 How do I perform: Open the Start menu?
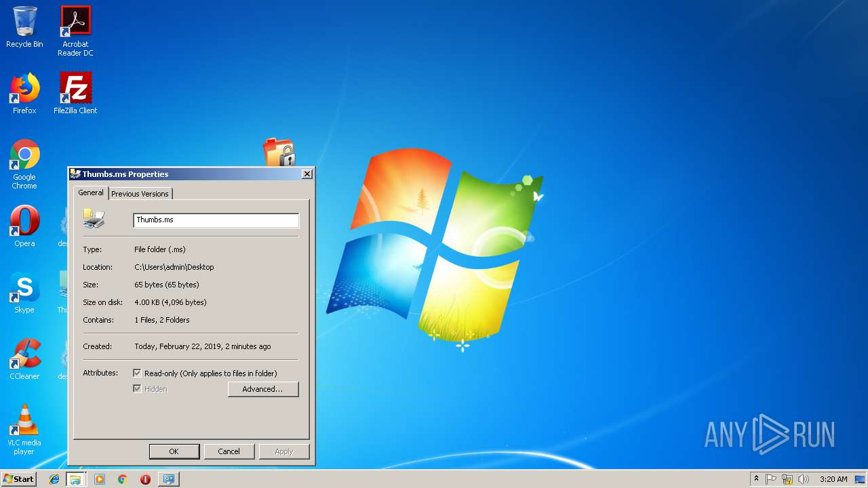click(x=18, y=479)
